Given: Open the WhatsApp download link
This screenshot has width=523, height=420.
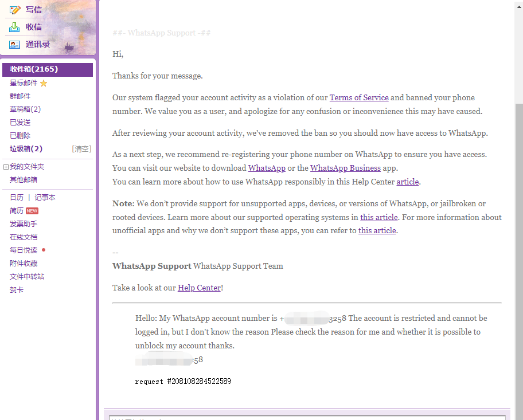Looking at the screenshot, I should coord(267,168).
